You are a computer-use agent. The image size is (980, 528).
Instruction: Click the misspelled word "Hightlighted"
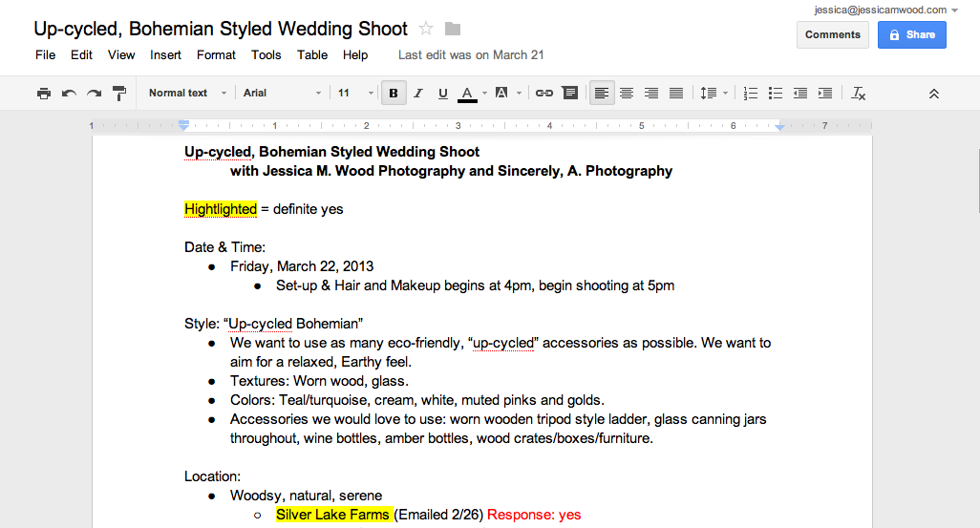pos(221,209)
